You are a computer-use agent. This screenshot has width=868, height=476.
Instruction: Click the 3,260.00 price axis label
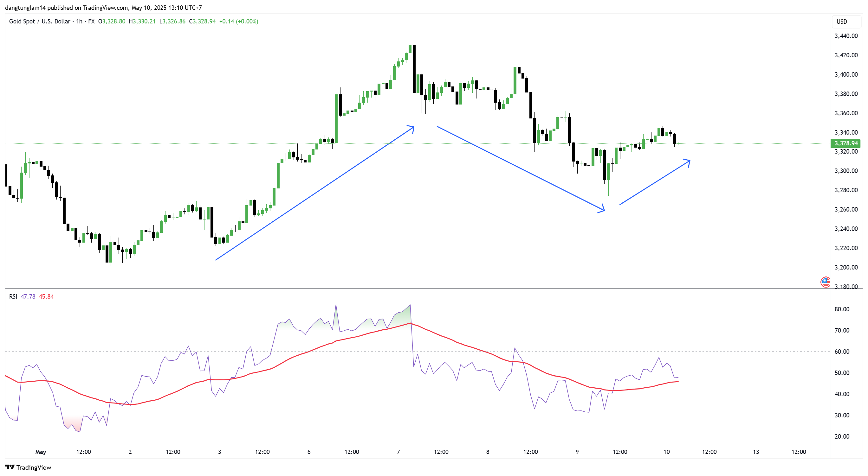846,209
